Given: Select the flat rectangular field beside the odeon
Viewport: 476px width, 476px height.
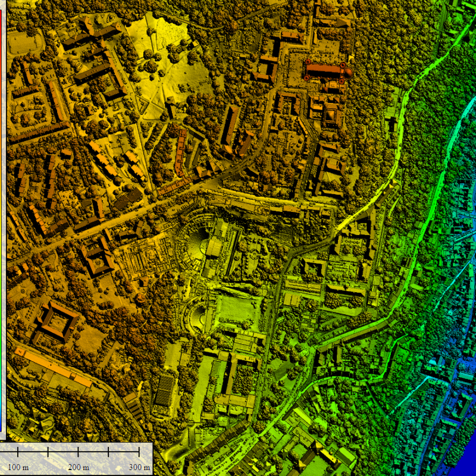Looking at the screenshot, I should tap(236, 309).
